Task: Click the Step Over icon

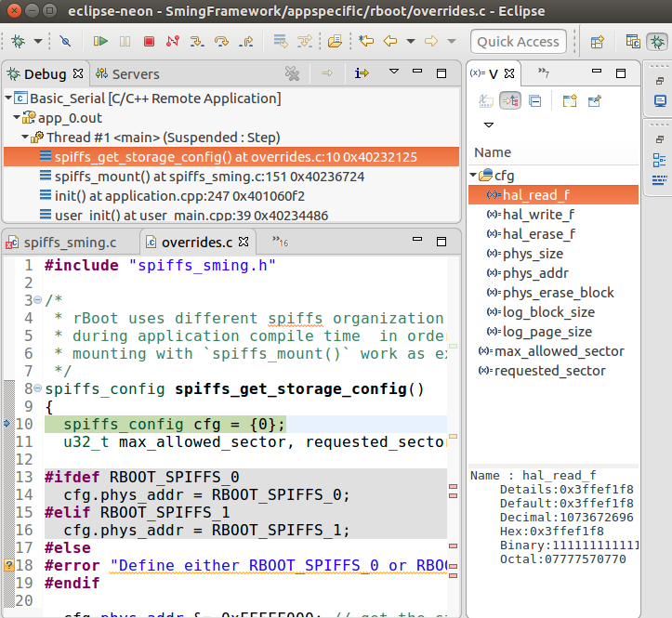Action: 221,41
